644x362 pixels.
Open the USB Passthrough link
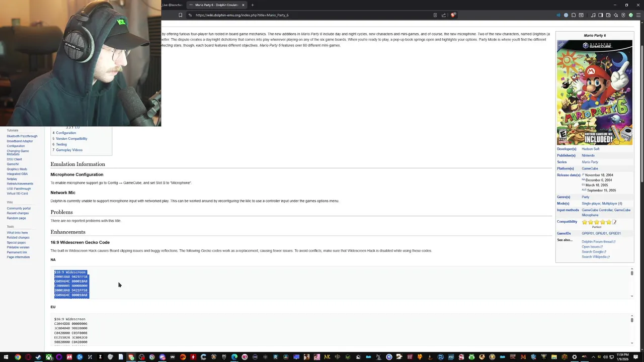[x=19, y=189]
